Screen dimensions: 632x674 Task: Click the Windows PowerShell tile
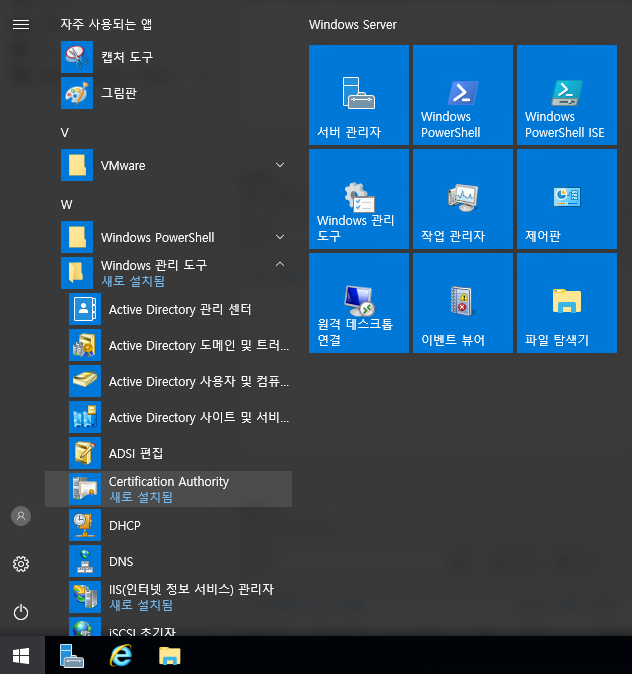tap(463, 95)
